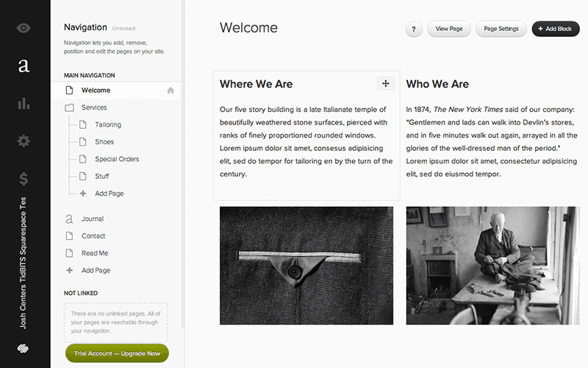Click the home icon beside Welcome
The width and height of the screenshot is (588, 368).
click(x=171, y=91)
